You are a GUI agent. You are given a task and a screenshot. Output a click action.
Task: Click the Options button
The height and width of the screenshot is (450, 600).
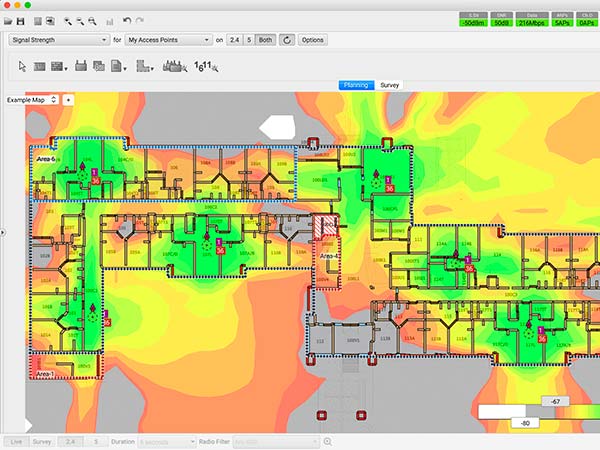pos(313,40)
